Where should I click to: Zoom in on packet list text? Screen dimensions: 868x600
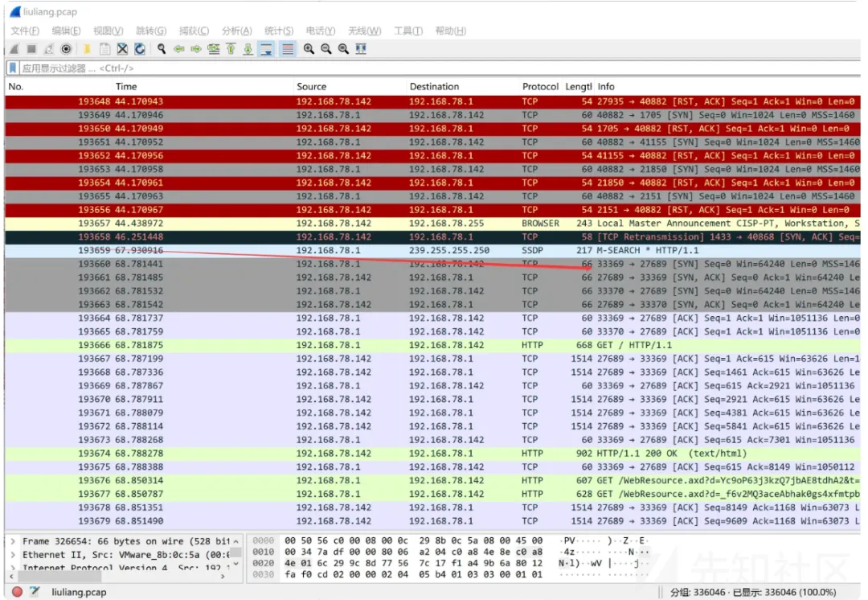click(309, 49)
